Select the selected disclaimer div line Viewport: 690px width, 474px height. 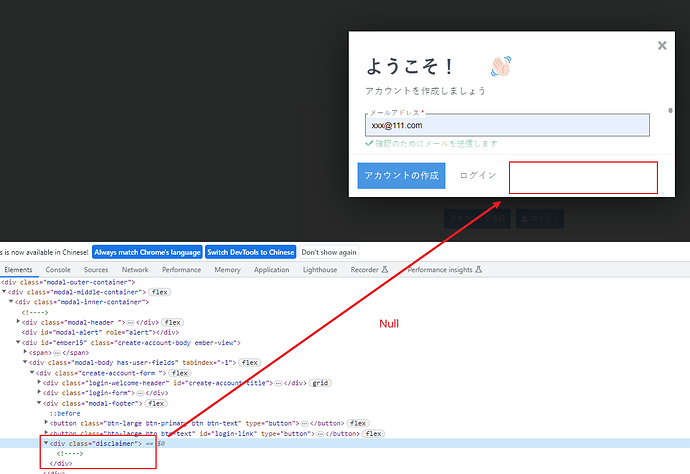[95, 444]
